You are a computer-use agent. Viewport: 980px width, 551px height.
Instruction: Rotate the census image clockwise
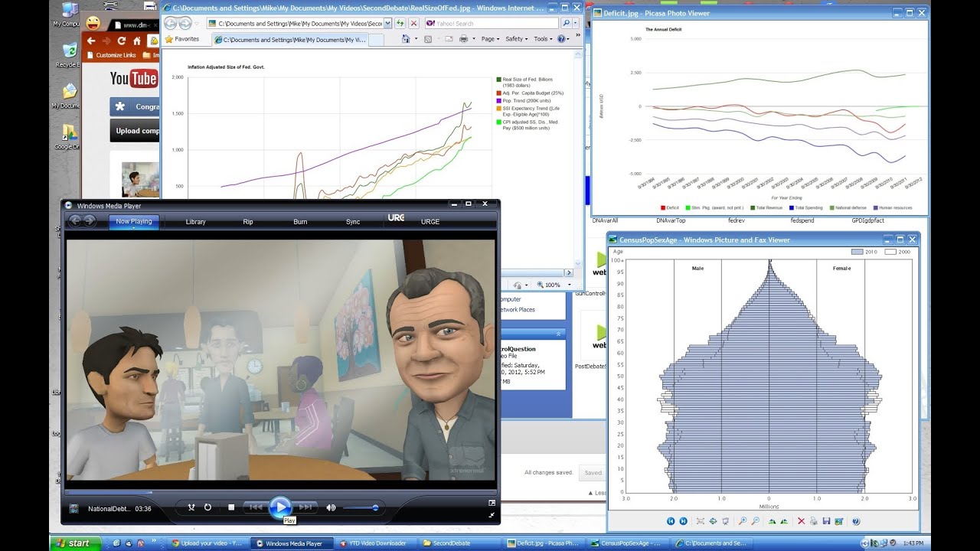pos(772,521)
